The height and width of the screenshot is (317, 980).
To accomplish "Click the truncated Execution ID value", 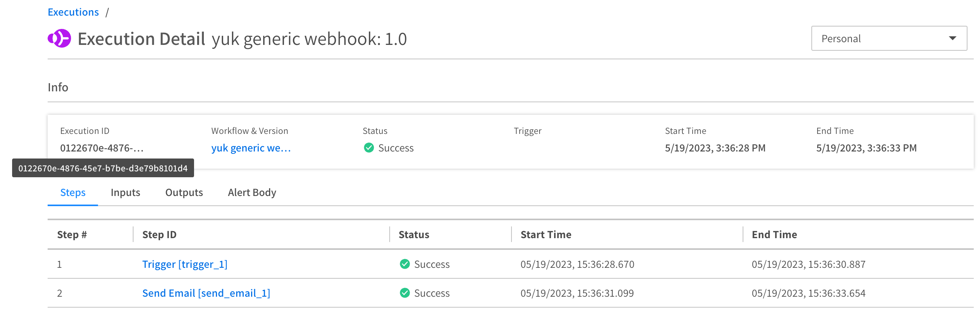I will (x=102, y=148).
